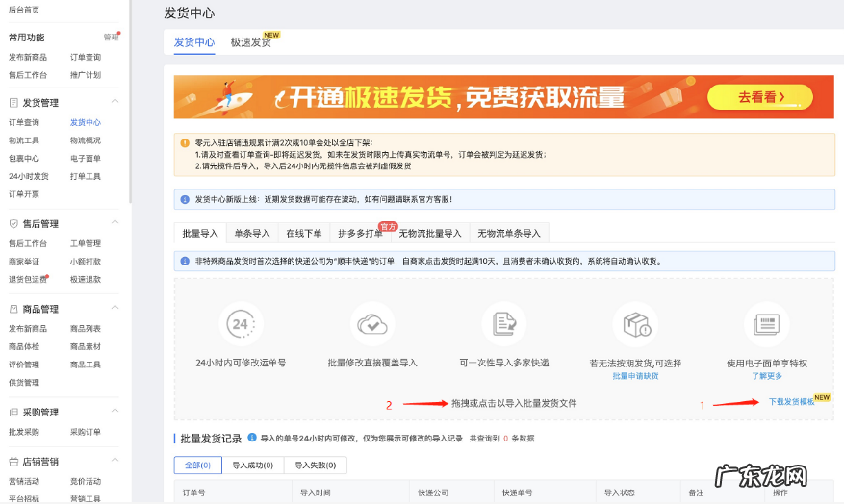Go to 后台首页
Viewport: 844px width, 504px height.
(x=24, y=10)
